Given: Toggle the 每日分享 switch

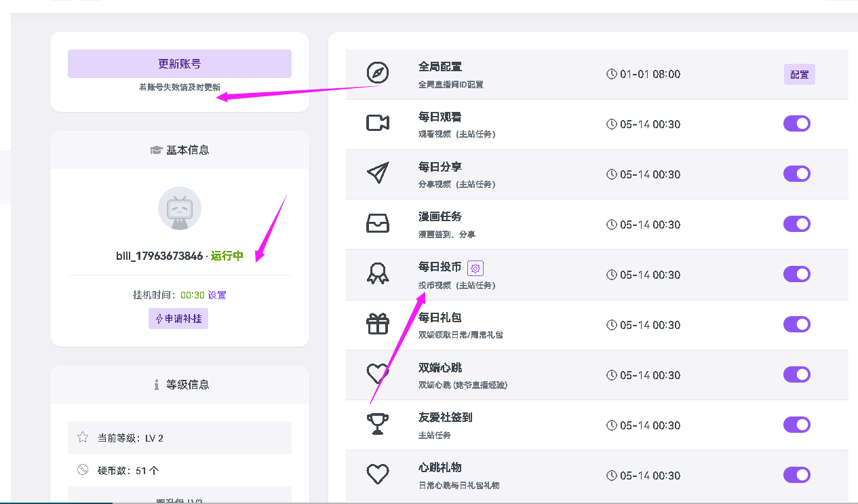Looking at the screenshot, I should [797, 174].
